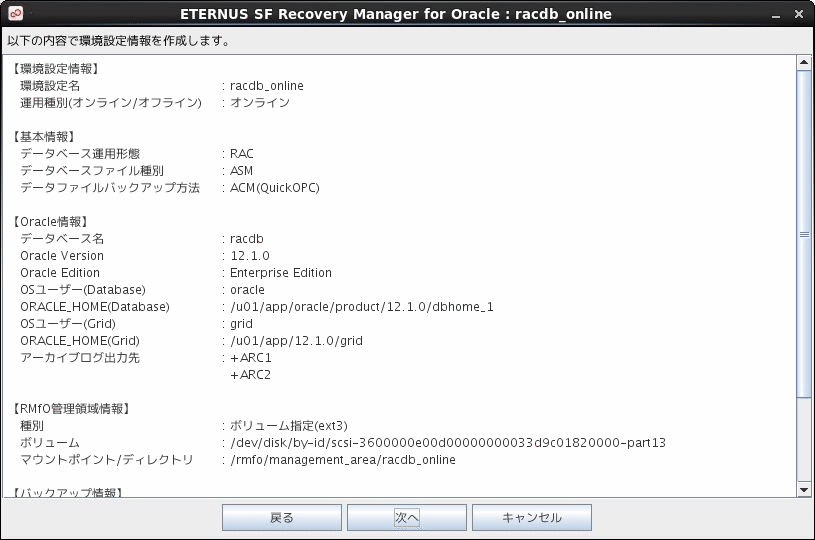Click the ORACLE_HOME(Database) label
Viewport: 815px width, 540px height.
coord(95,307)
